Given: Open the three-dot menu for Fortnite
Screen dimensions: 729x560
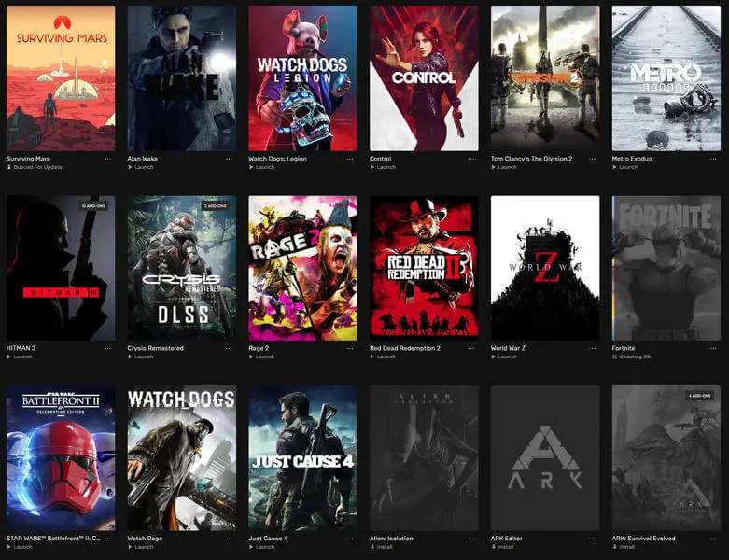Looking at the screenshot, I should 713,348.
